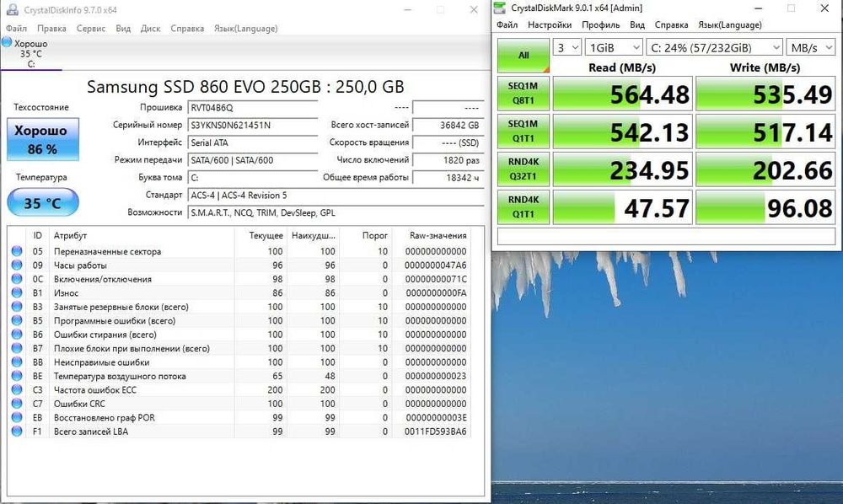Open Настройки menu in CrystalDiskMark

point(550,24)
